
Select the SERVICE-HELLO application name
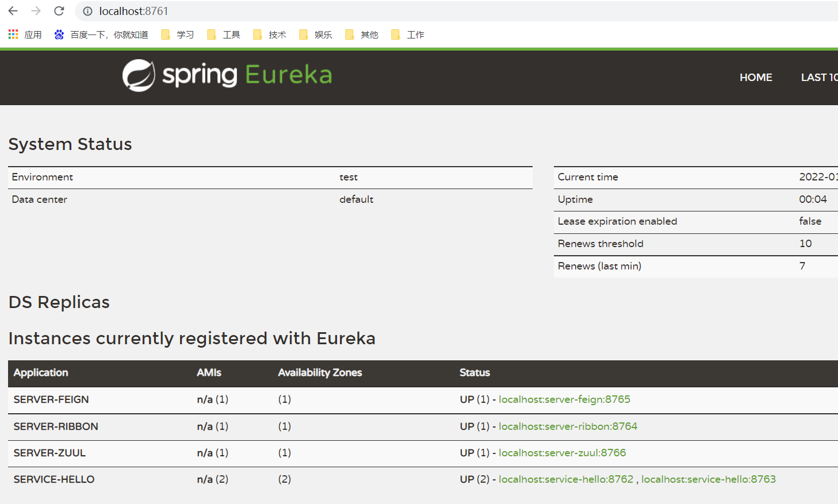point(54,479)
